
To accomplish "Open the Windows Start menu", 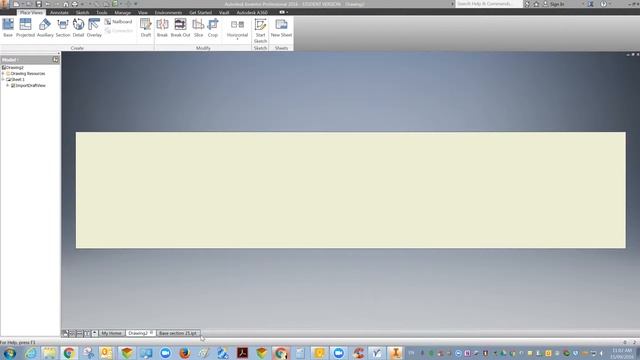I will [x=9, y=353].
